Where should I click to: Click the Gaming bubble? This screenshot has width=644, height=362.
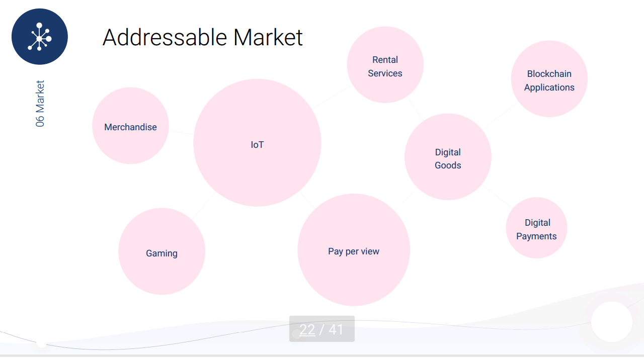(162, 251)
